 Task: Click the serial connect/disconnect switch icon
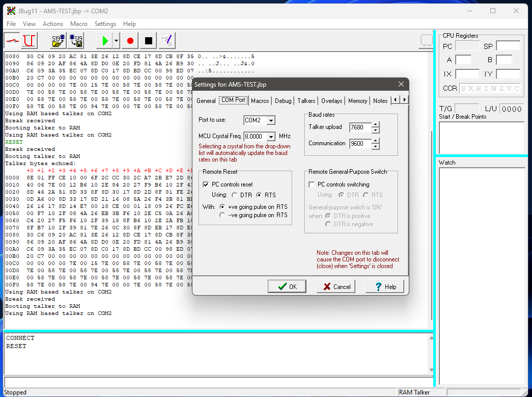[13, 40]
